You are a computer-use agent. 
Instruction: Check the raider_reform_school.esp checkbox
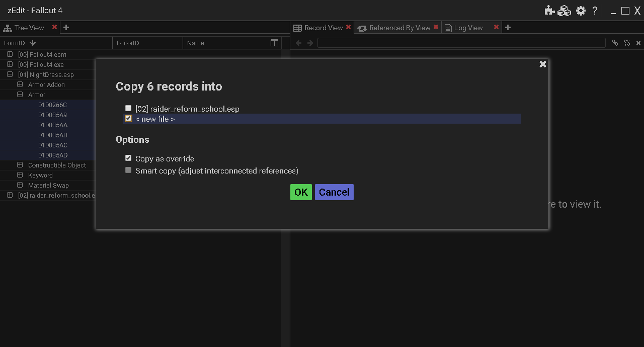[128, 108]
